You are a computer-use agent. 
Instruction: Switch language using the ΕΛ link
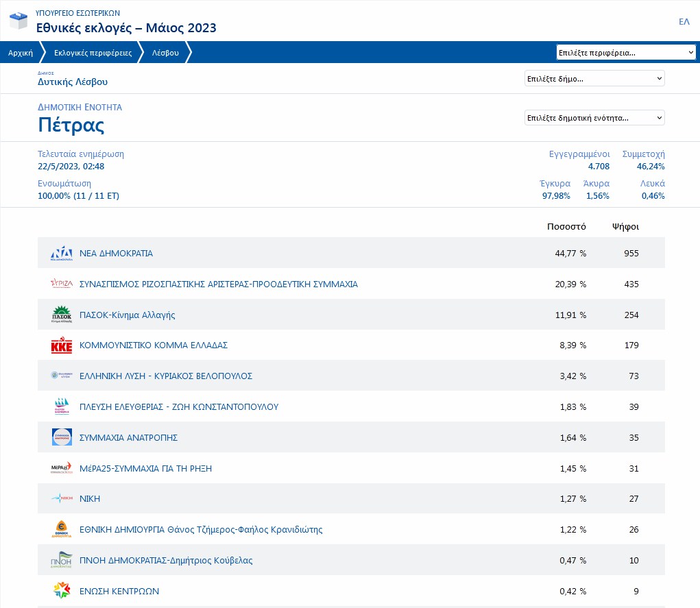(684, 22)
